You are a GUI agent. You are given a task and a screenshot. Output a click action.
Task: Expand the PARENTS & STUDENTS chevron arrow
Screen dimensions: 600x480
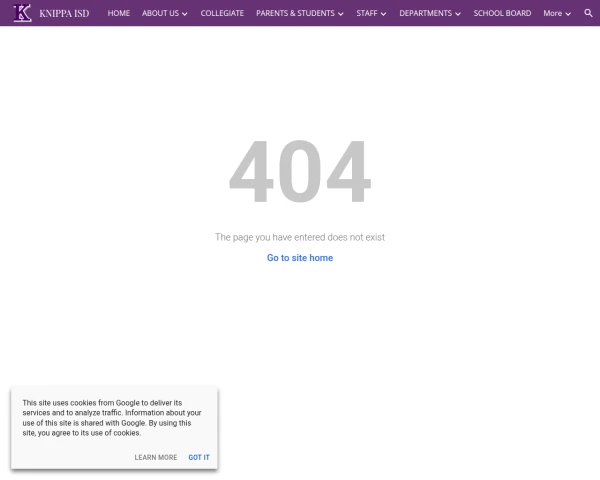341,14
